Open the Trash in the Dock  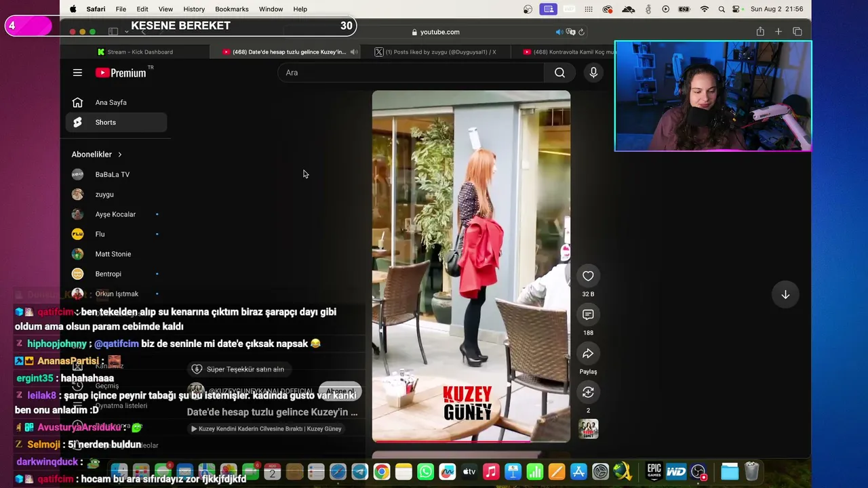(x=751, y=472)
